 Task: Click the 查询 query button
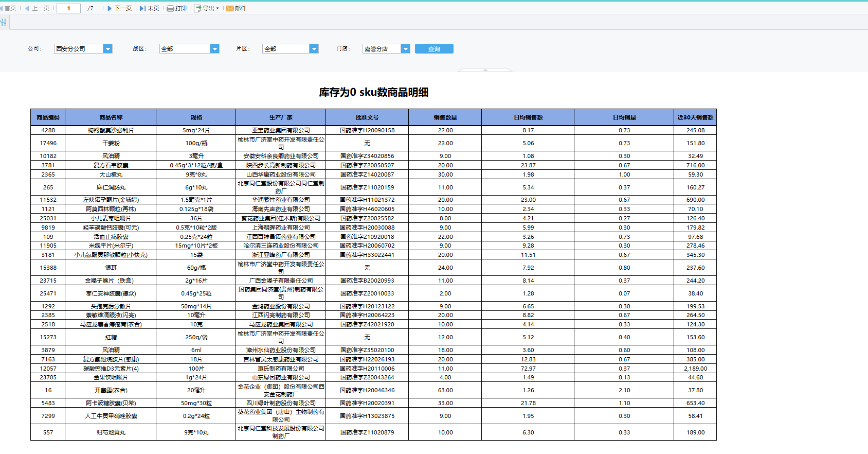[x=434, y=49]
